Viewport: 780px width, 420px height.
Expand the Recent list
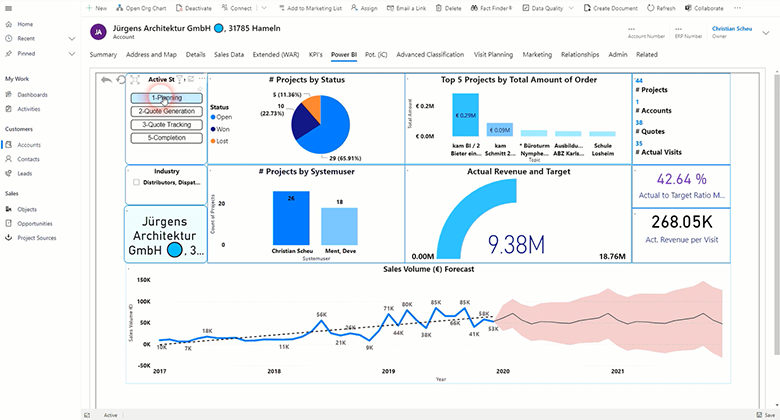[72, 38]
